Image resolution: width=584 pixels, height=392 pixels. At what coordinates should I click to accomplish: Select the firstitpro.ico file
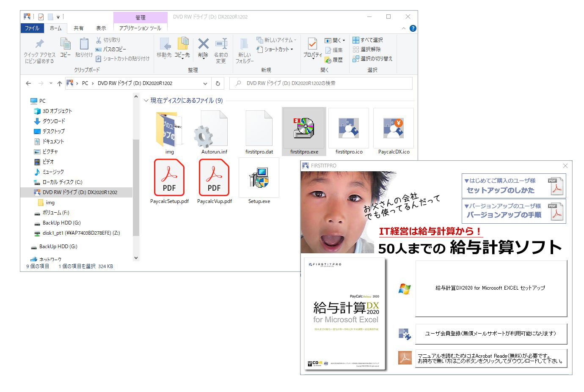click(x=349, y=132)
